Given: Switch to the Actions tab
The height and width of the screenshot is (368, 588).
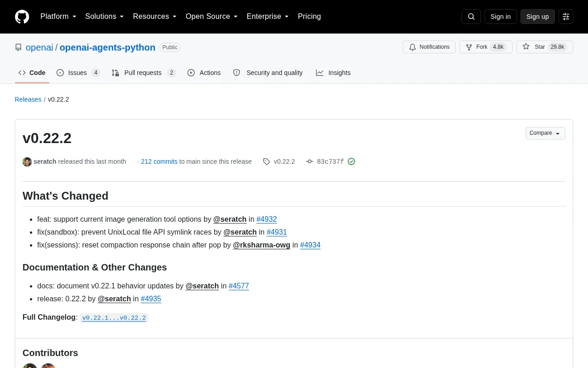Looking at the screenshot, I should point(204,73).
